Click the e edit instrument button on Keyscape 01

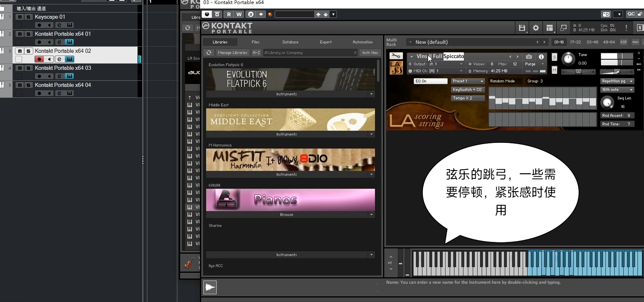(x=59, y=25)
